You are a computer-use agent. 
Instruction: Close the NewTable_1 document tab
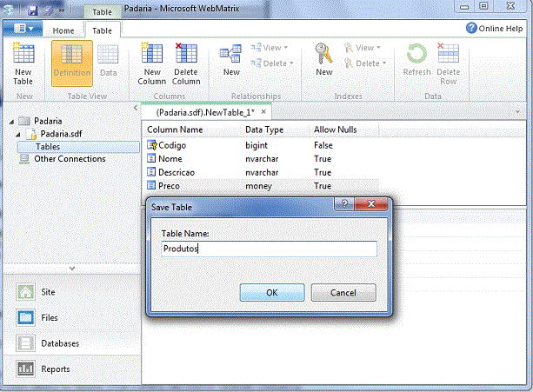coord(263,112)
